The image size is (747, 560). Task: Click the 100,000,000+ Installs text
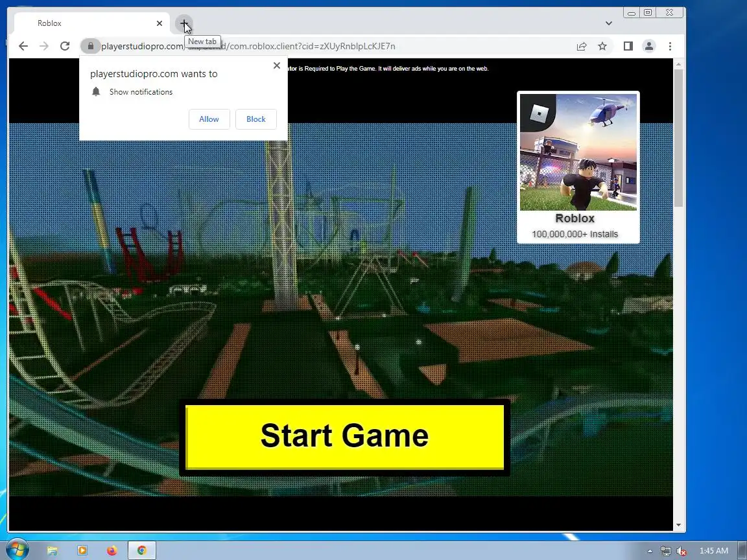pyautogui.click(x=575, y=234)
